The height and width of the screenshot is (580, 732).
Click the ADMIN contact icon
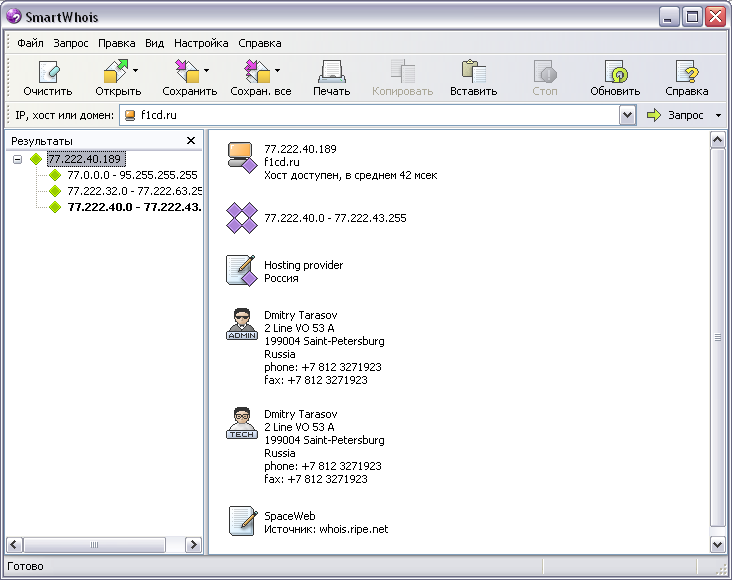coord(242,324)
